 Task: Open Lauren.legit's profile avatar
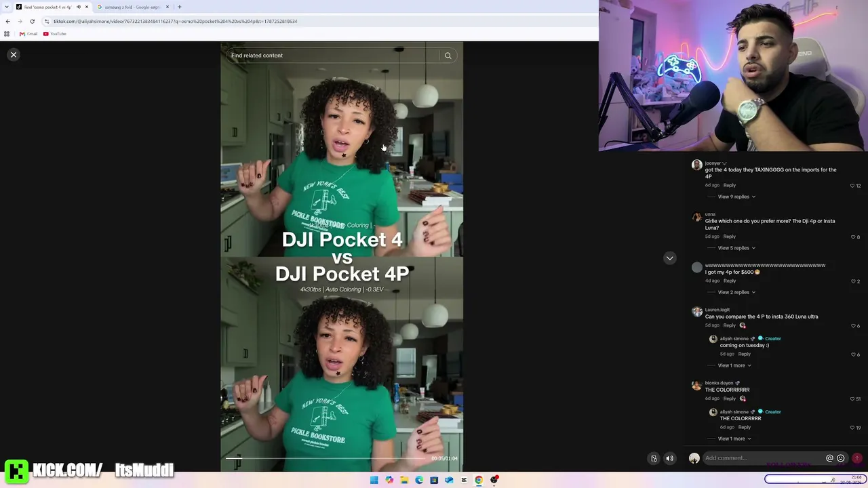[x=696, y=312]
